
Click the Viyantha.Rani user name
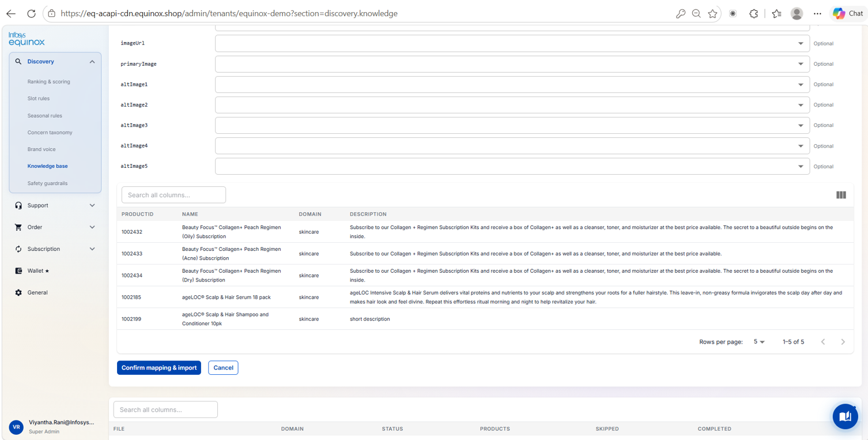click(x=61, y=422)
